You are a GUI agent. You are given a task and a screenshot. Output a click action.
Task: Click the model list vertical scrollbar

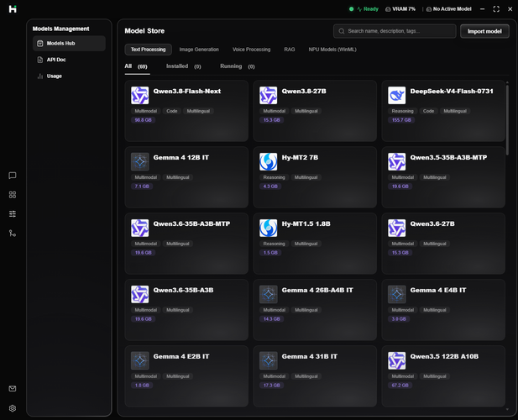pyautogui.click(x=507, y=119)
